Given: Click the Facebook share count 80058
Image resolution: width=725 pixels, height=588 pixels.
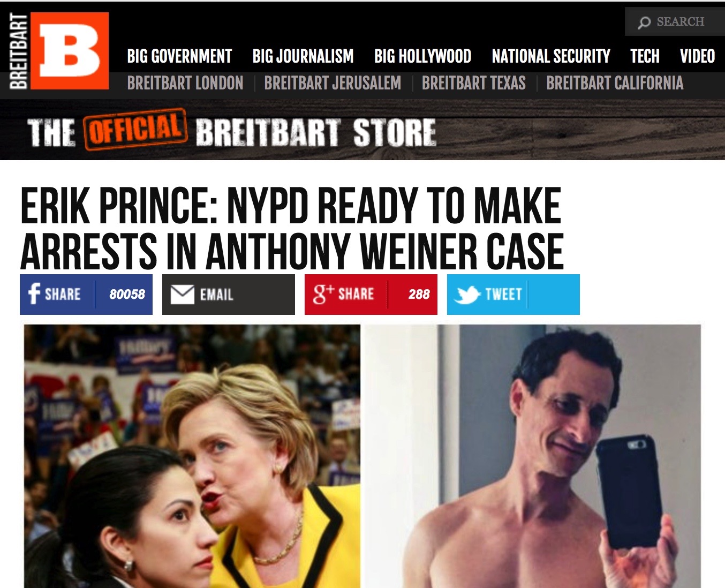Looking at the screenshot, I should (x=127, y=294).
